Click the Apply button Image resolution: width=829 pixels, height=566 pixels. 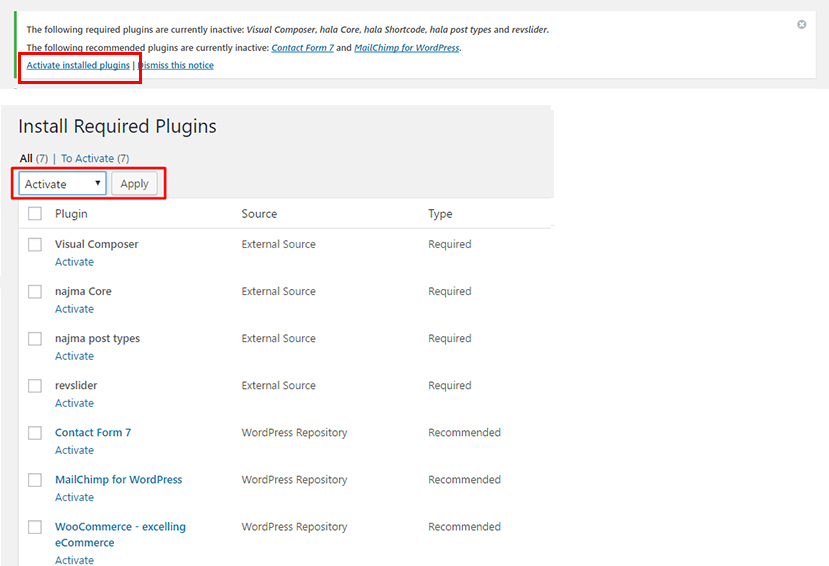pos(134,183)
